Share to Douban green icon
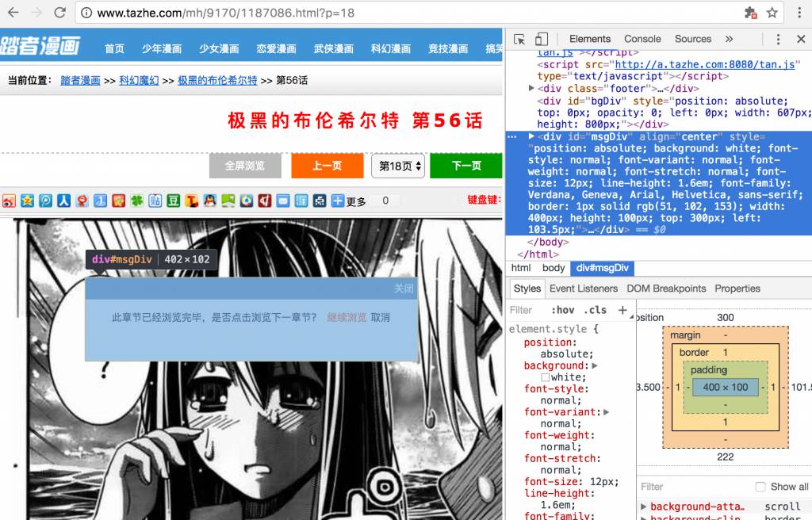812x520 pixels. (174, 201)
